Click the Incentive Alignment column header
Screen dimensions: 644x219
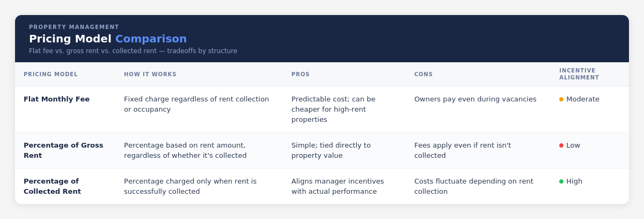click(579, 74)
